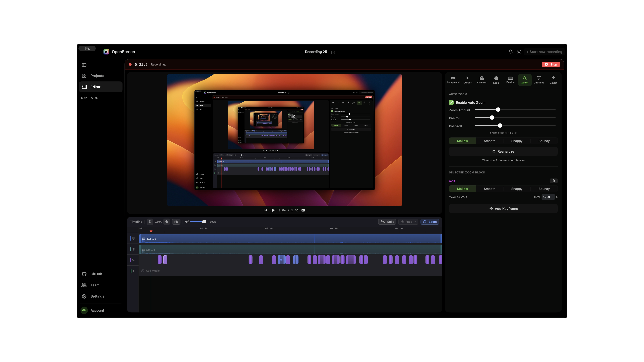This screenshot has height=362, width=644.
Task: Go to Projects in sidebar
Action: [x=100, y=76]
